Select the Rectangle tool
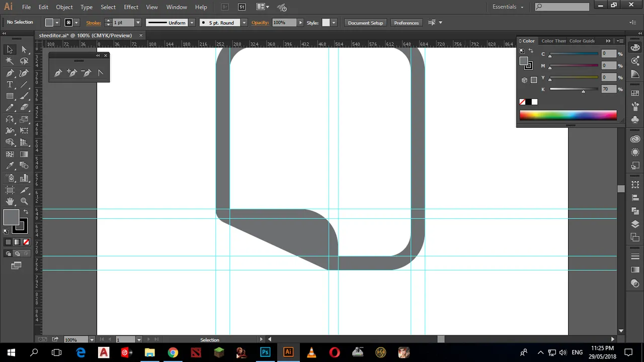Image resolution: width=644 pixels, height=362 pixels. pos(10,96)
